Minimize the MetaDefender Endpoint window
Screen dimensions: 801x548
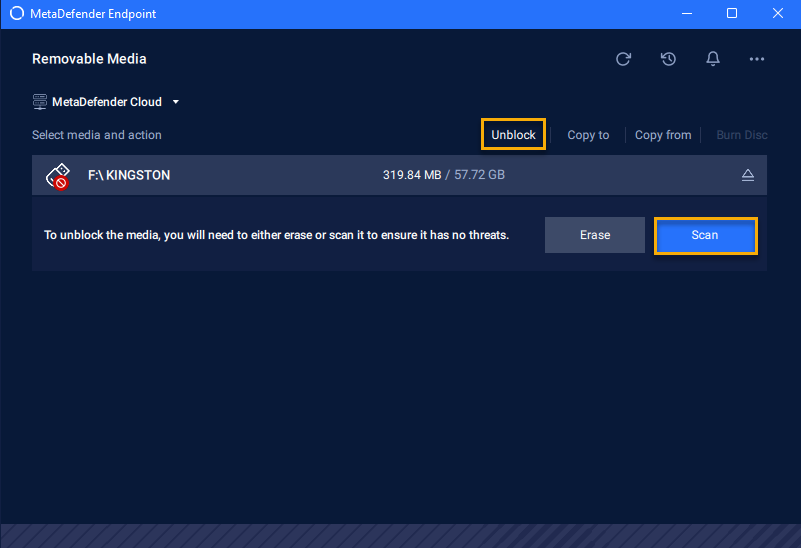(687, 14)
